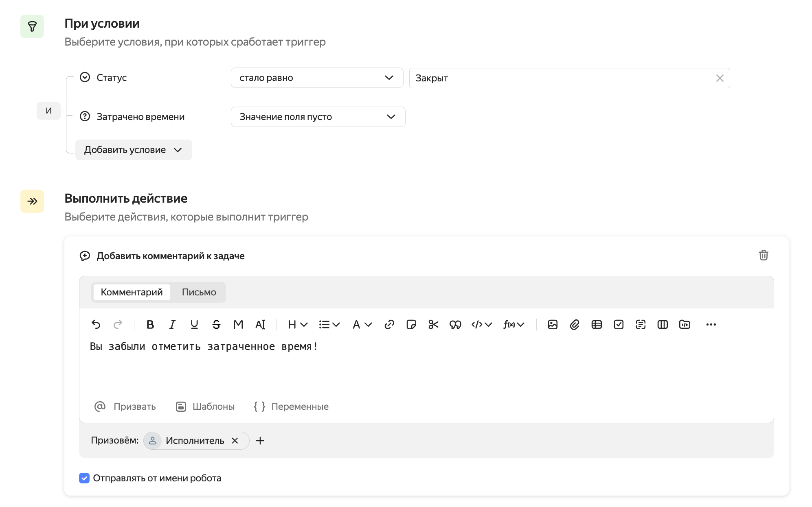Click the scissors cut icon in toolbar

tap(433, 324)
